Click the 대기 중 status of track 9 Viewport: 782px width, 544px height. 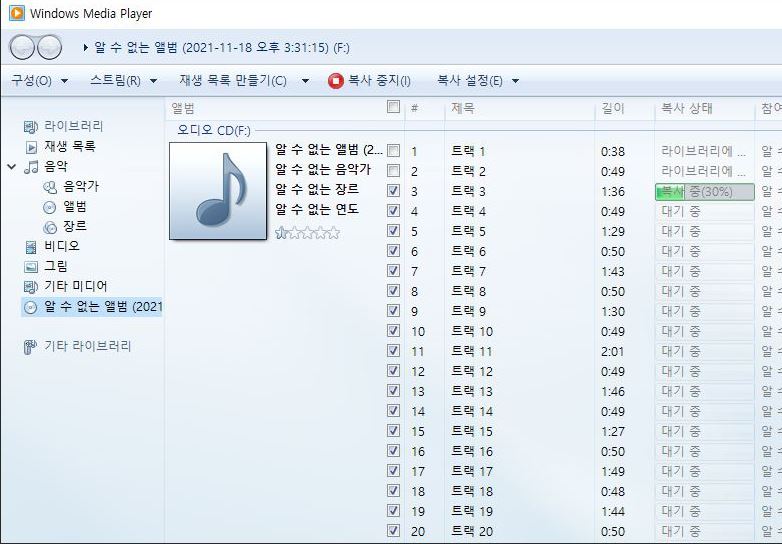[x=681, y=311]
